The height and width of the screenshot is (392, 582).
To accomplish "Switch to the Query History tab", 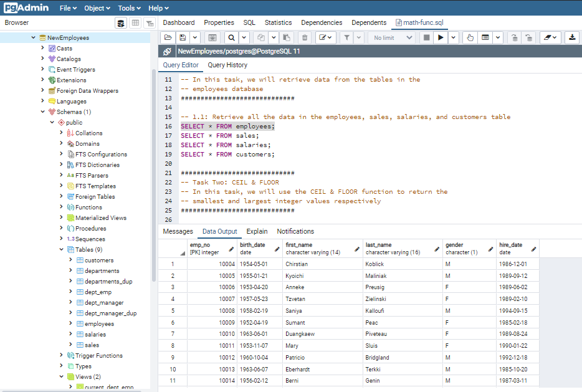I will (x=227, y=65).
